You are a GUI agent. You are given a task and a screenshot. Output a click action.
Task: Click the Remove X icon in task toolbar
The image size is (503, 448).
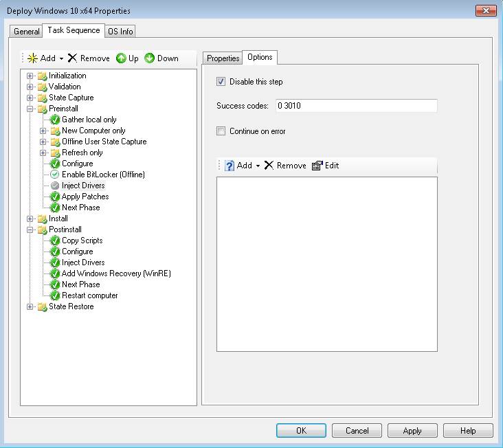73,58
